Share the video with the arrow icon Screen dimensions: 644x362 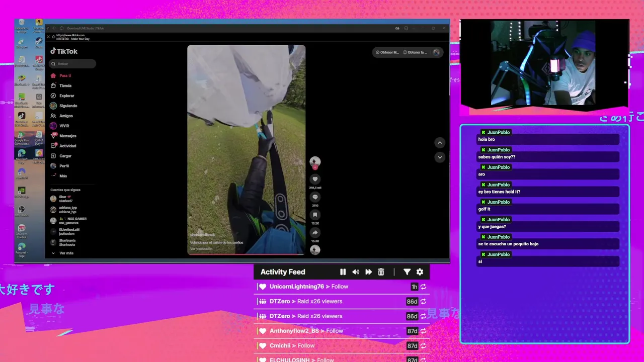tap(315, 233)
